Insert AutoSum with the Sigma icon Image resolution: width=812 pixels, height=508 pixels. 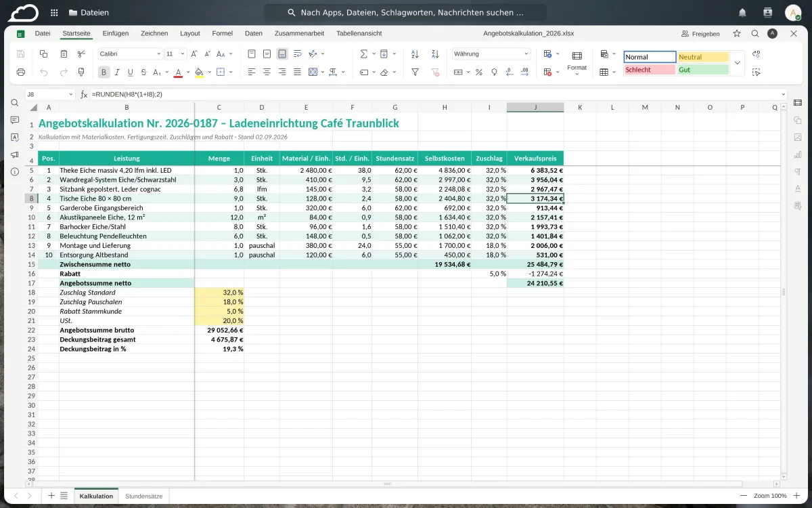click(363, 54)
